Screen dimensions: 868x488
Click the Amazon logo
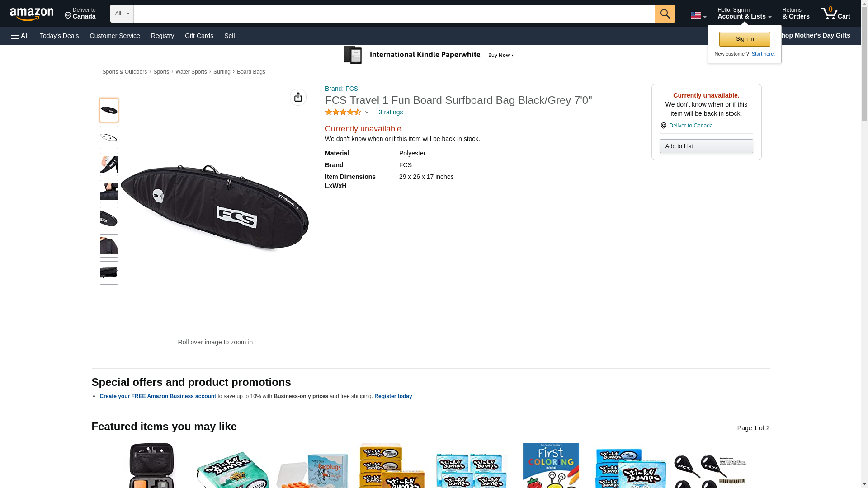click(x=32, y=14)
